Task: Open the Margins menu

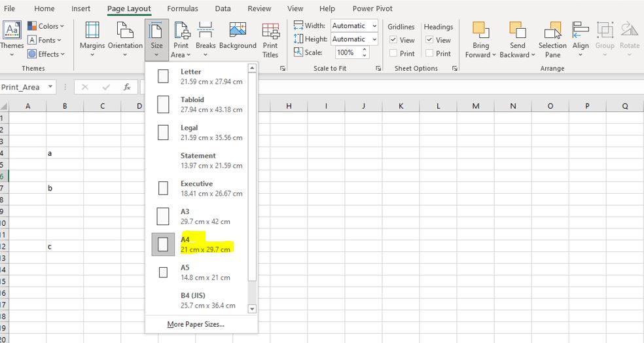Action: 92,39
